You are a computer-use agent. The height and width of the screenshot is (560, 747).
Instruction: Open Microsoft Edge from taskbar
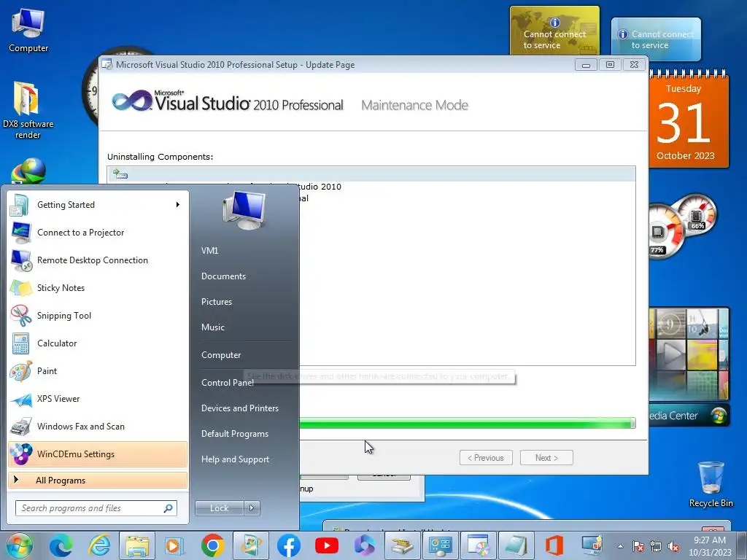(61, 545)
